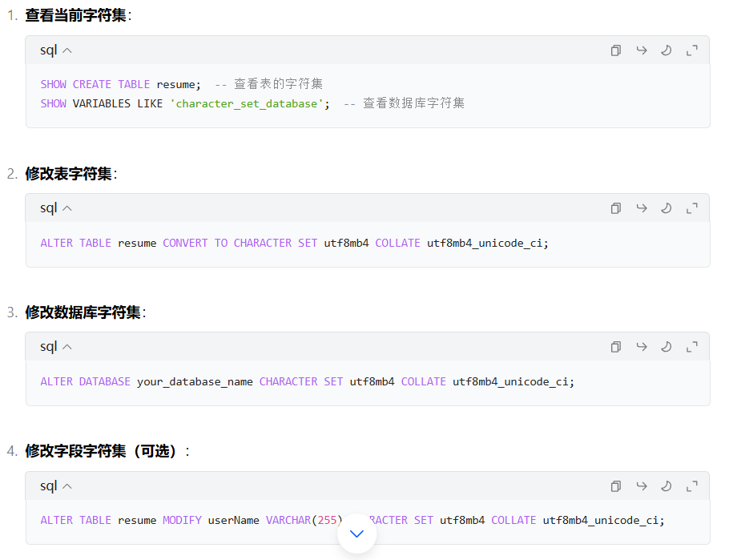Open fullscreen view of the fourth code block
This screenshot has width=733, height=560.
pyautogui.click(x=692, y=485)
